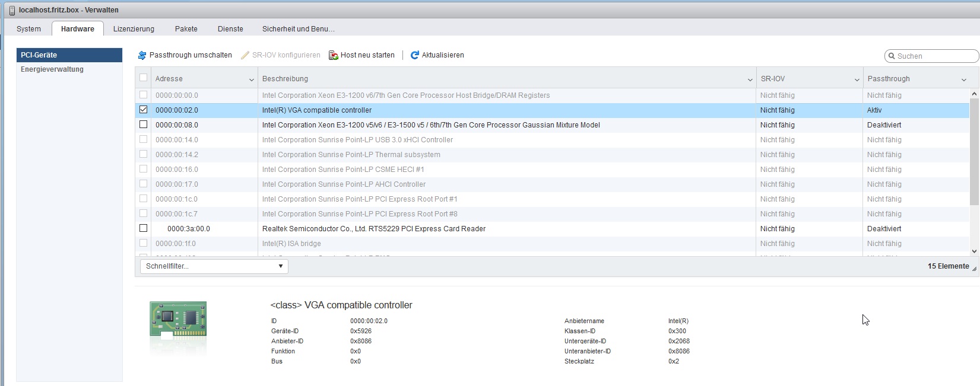Switch to the System tab

(28, 28)
